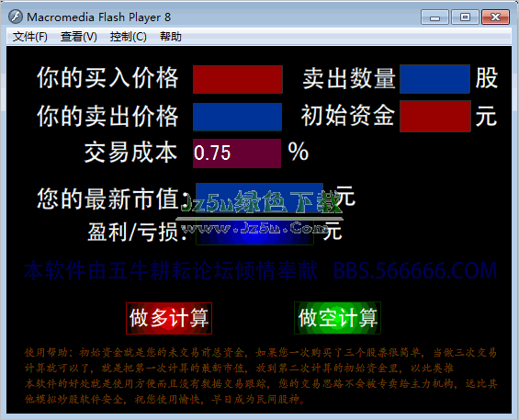Click the 做空计算 green button

click(x=337, y=318)
